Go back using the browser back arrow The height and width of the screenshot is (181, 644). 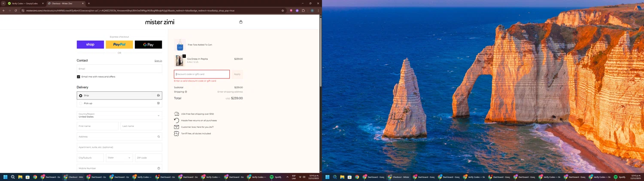pyautogui.click(x=3, y=10)
